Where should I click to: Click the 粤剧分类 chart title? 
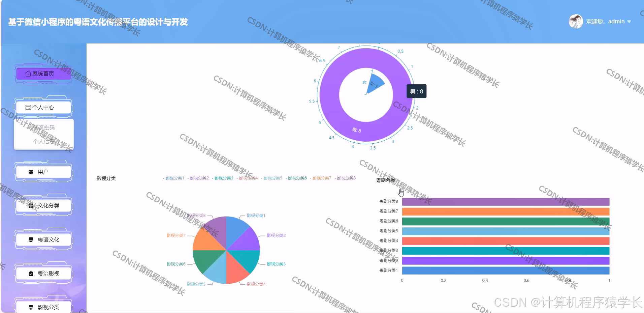point(386,180)
